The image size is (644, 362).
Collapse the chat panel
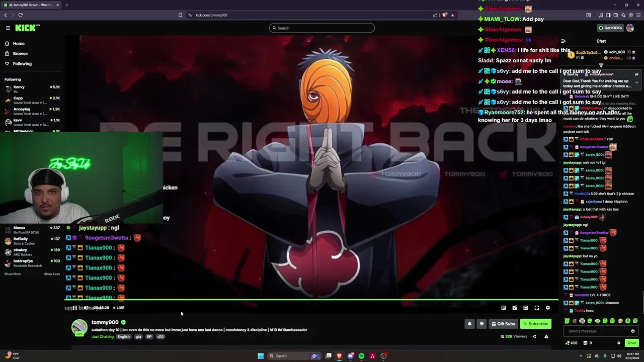pyautogui.click(x=563, y=41)
